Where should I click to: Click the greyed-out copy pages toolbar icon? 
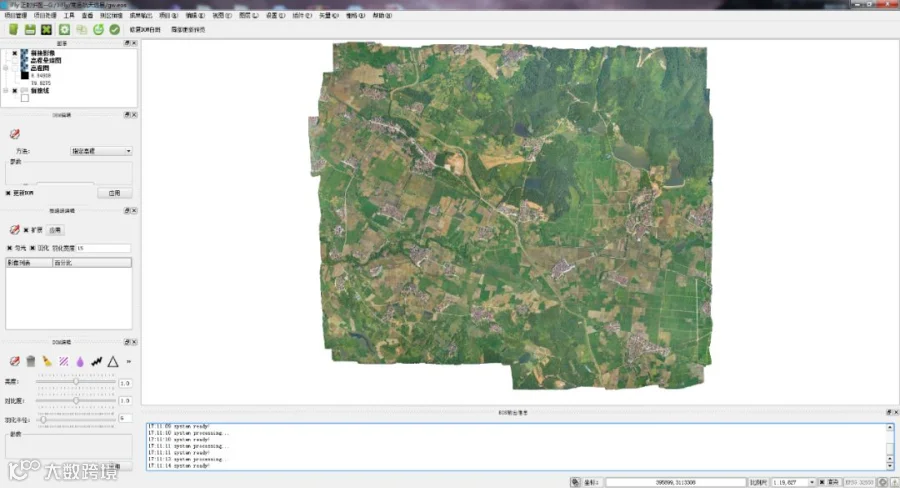(x=82, y=29)
